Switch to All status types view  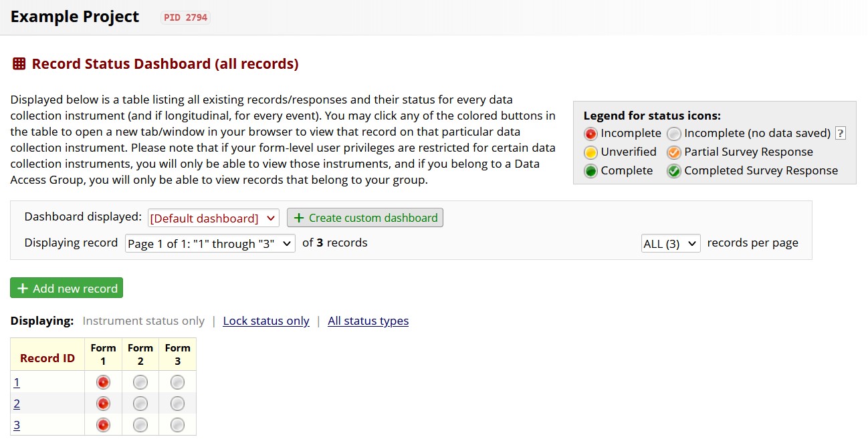368,321
